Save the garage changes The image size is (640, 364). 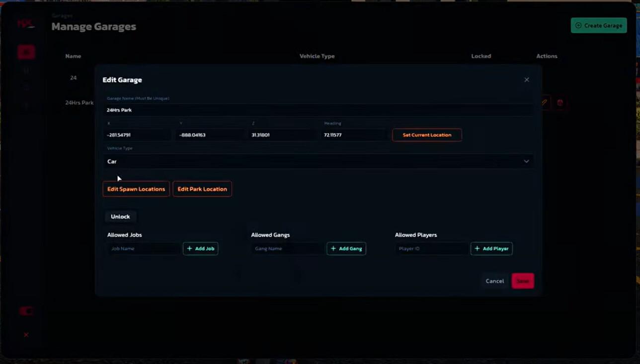523,281
